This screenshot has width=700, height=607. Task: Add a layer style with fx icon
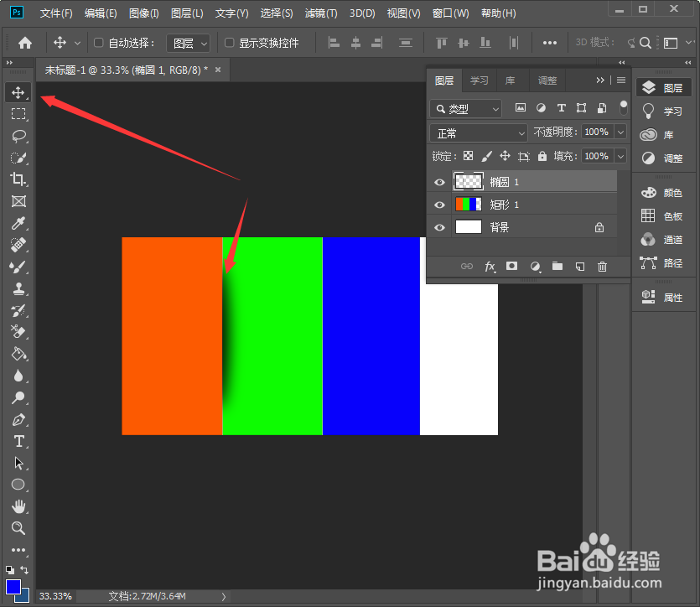point(490,267)
